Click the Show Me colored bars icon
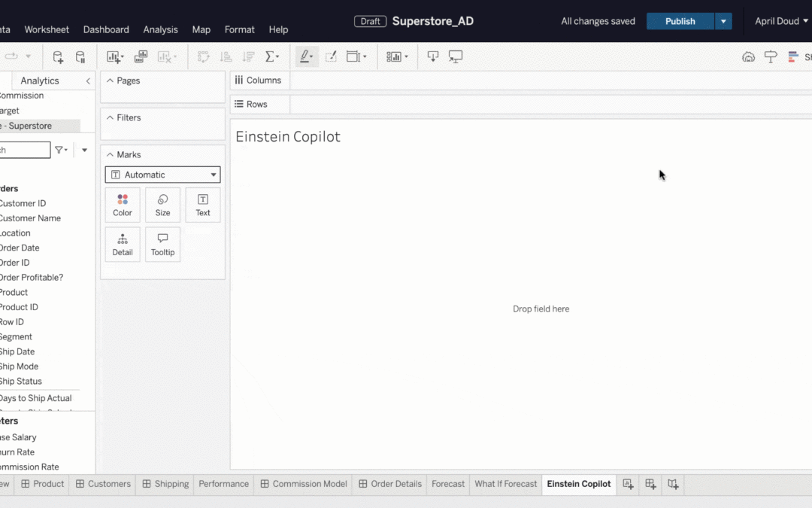Screen dimensions: 812x508 pos(793,57)
